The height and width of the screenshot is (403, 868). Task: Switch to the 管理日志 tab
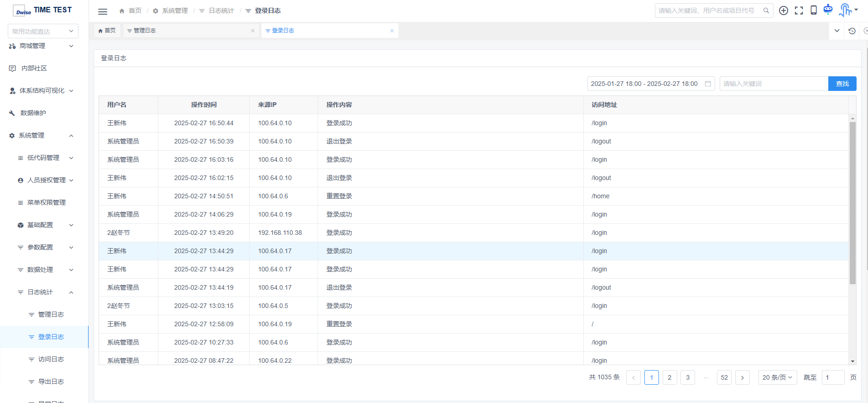point(145,31)
